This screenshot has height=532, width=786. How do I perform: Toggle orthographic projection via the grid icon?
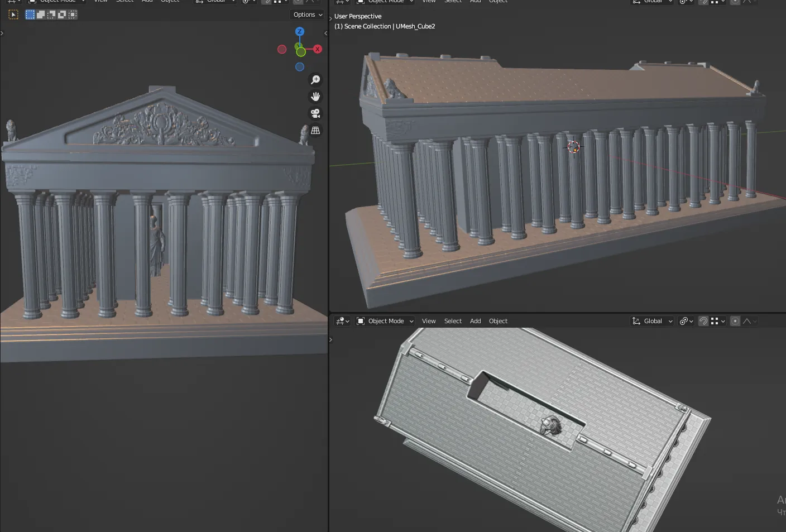pyautogui.click(x=315, y=130)
